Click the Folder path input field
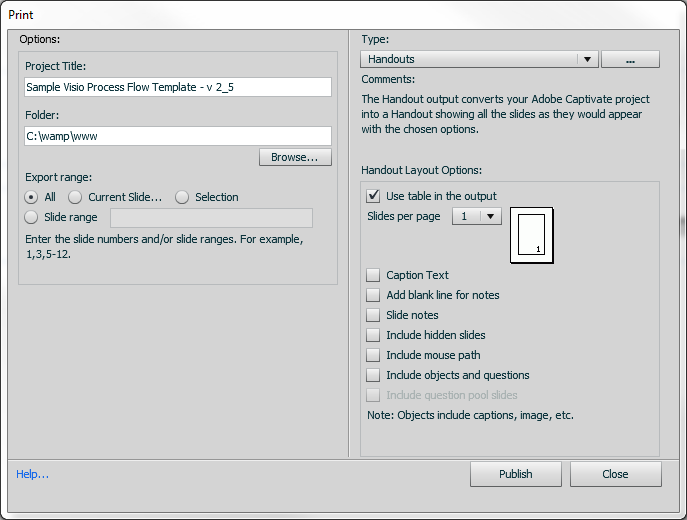Image resolution: width=687 pixels, height=520 pixels. 178,136
